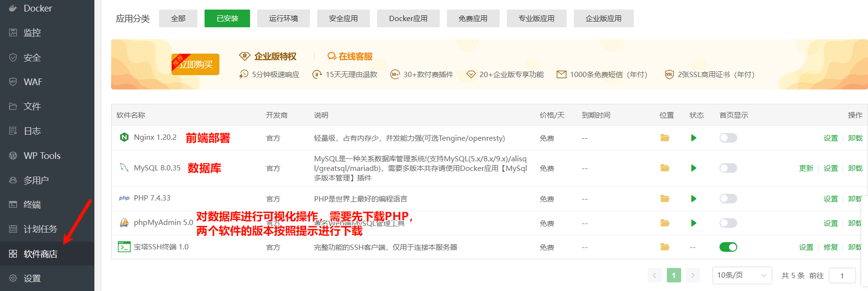This screenshot has height=291, width=868.
Task: Open PHP 7.4.33 folder location
Action: coord(665,199)
